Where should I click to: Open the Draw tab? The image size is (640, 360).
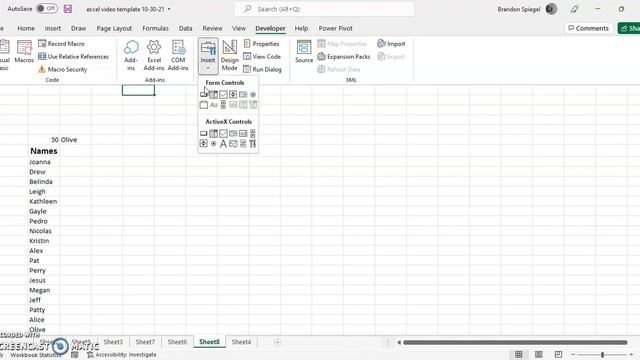click(x=78, y=28)
